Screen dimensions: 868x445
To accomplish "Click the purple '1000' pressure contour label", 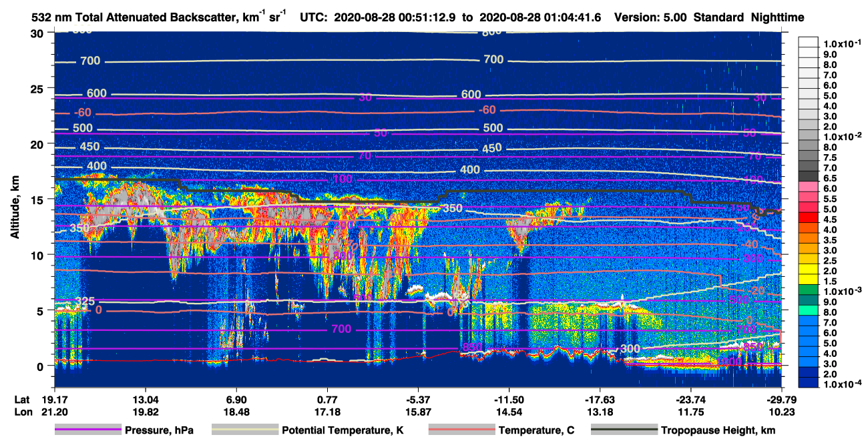I will [730, 361].
